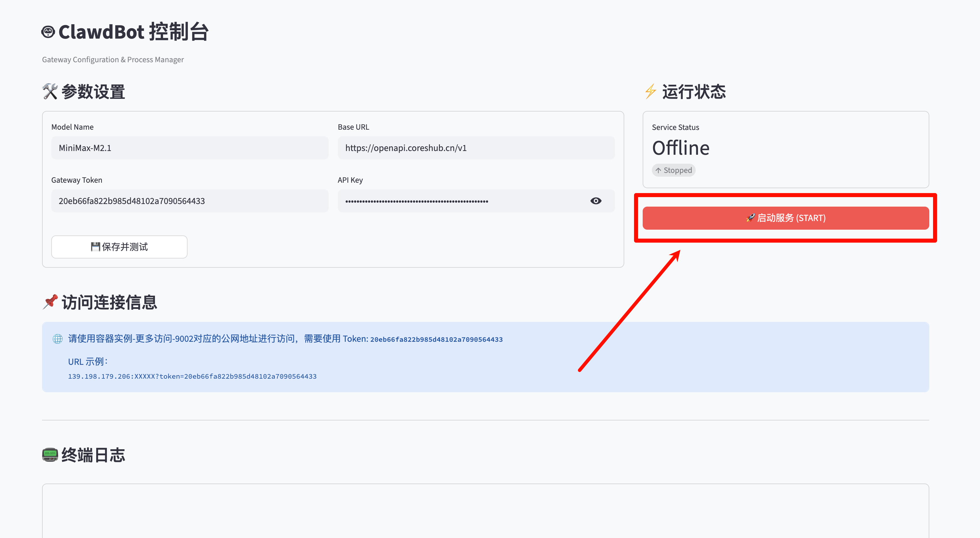This screenshot has width=980, height=538.
Task: Click inside the terminal log output area
Action: (x=485, y=512)
